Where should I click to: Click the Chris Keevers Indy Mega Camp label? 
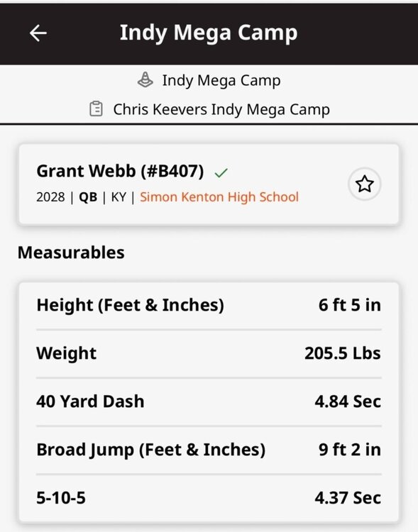(x=221, y=109)
